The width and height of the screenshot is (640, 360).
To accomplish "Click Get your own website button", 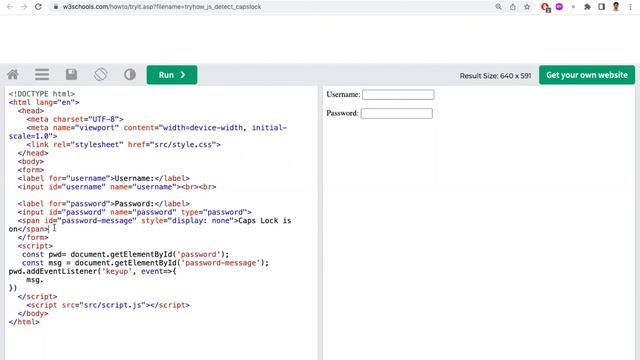I will tap(587, 75).
